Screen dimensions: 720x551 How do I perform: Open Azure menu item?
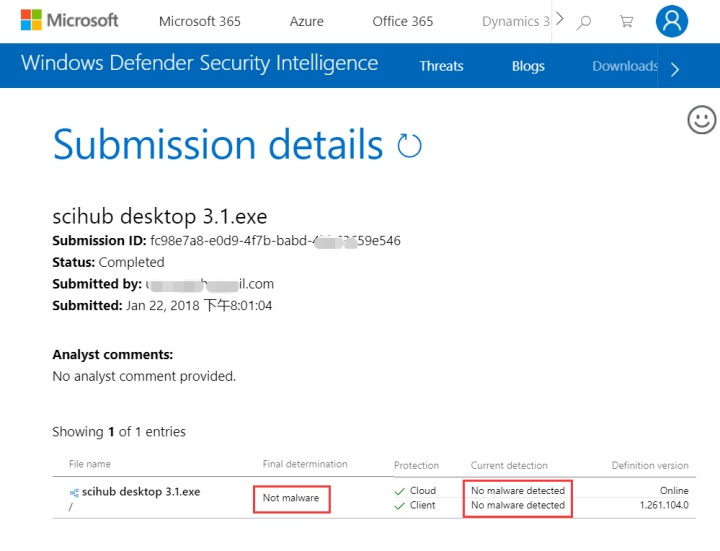[x=306, y=21]
